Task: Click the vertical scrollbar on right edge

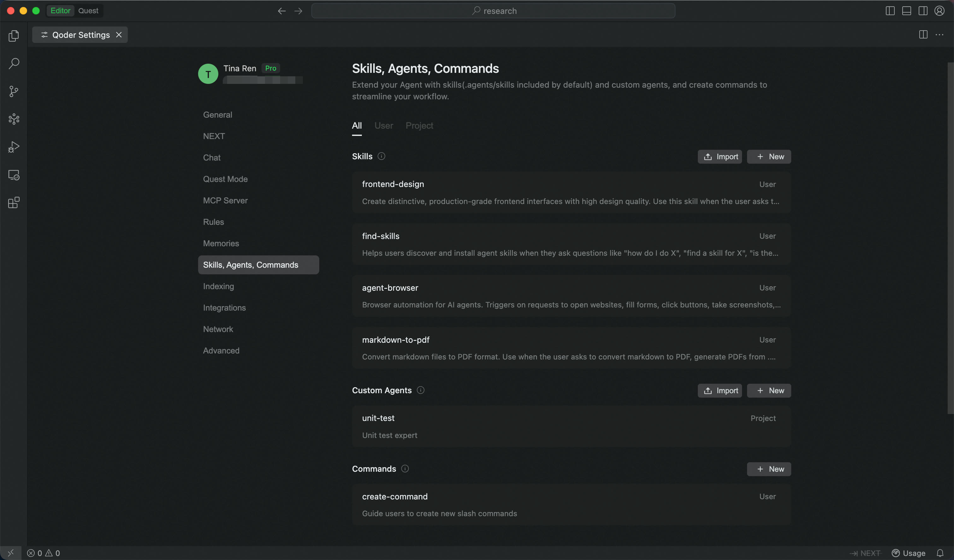Action: tap(950, 238)
